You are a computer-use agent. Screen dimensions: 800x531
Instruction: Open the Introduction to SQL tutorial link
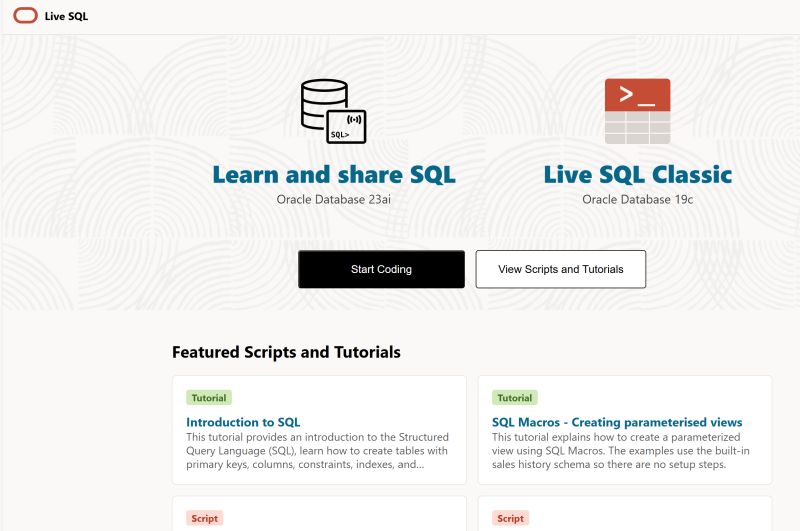click(243, 422)
